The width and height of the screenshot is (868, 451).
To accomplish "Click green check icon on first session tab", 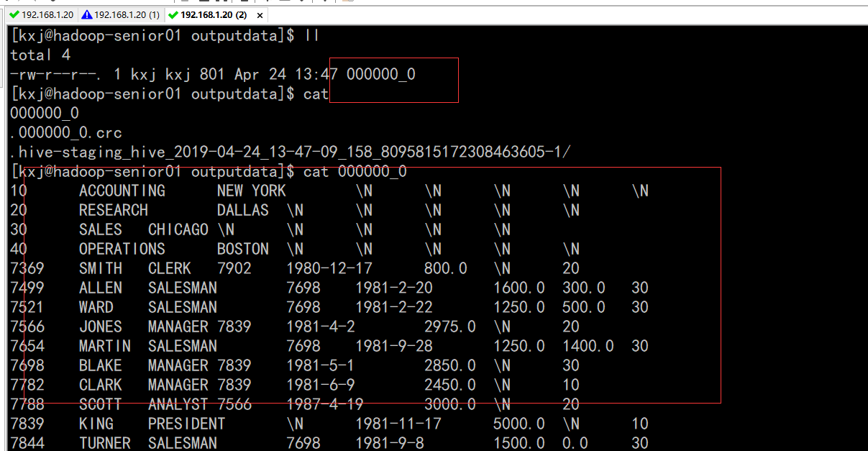I will (14, 14).
